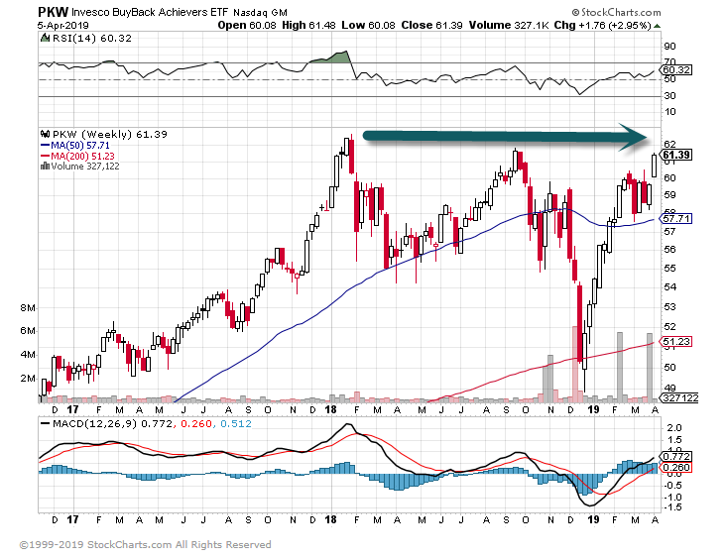Click the 4M volume axis label

(x=28, y=355)
